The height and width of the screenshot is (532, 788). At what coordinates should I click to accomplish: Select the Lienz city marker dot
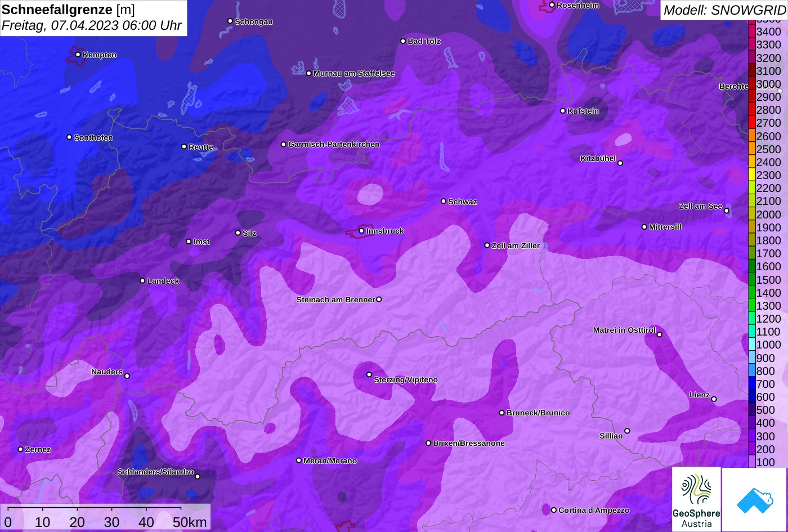(x=714, y=399)
